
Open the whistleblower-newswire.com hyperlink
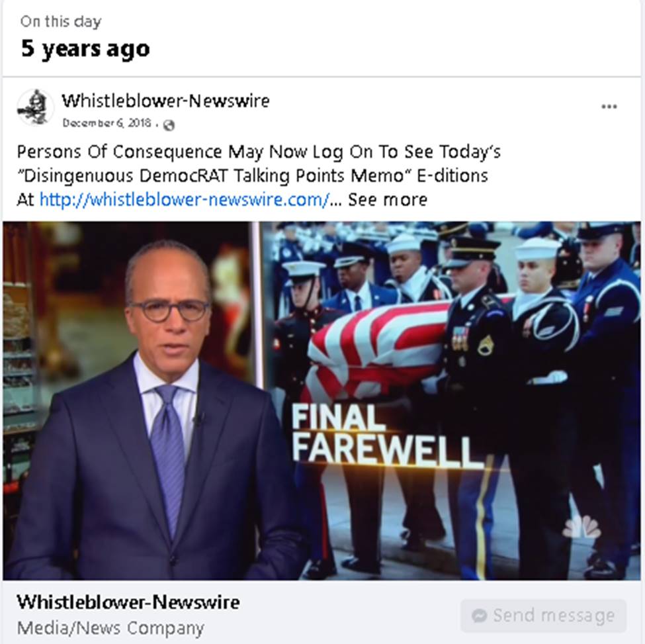(184, 200)
